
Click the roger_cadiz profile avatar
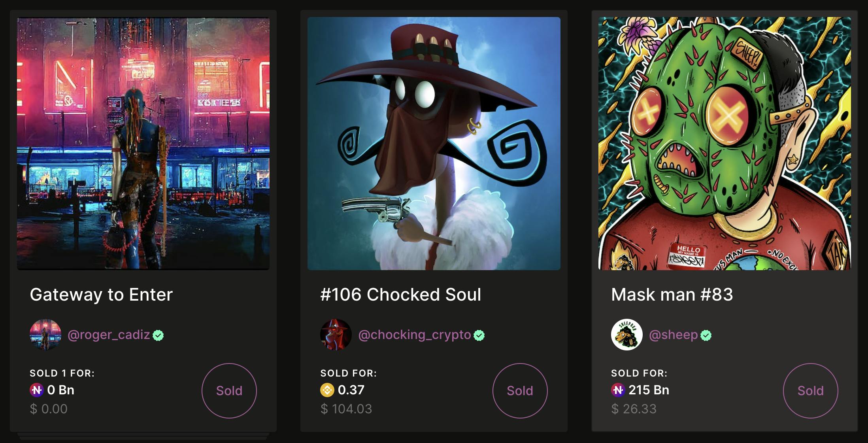click(45, 335)
